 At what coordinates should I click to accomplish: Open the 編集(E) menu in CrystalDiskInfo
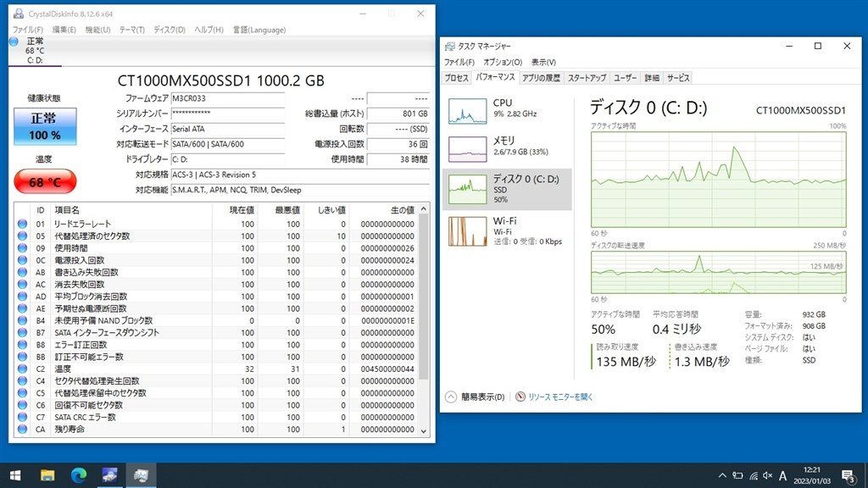point(64,30)
